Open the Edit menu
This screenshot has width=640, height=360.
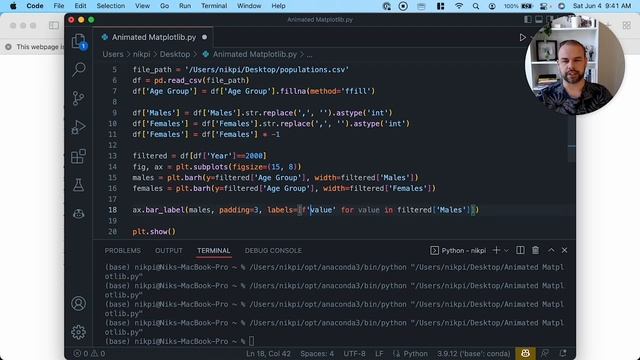(x=80, y=6)
